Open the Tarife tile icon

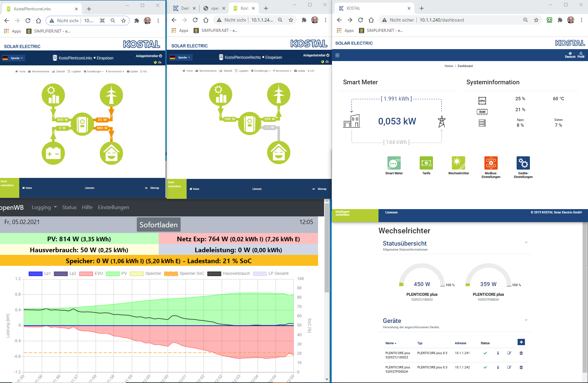coord(426,163)
